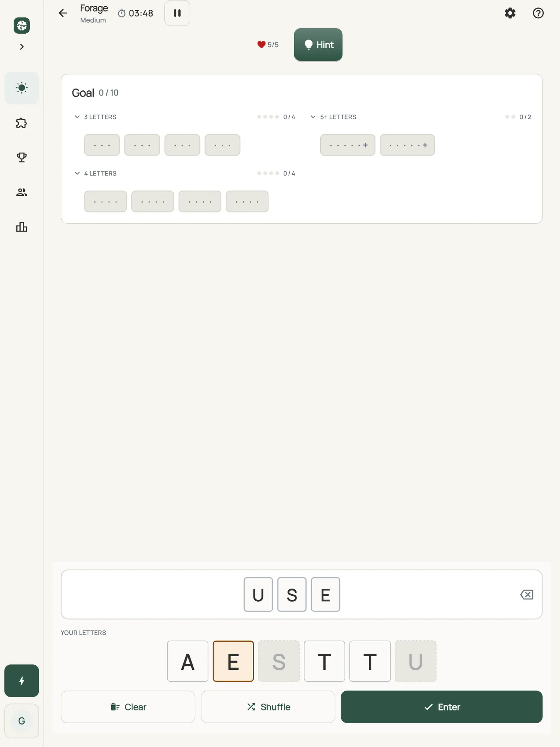The image size is (560, 747).
Task: Click the brain logo icon in sidebar
Action: (22, 25)
